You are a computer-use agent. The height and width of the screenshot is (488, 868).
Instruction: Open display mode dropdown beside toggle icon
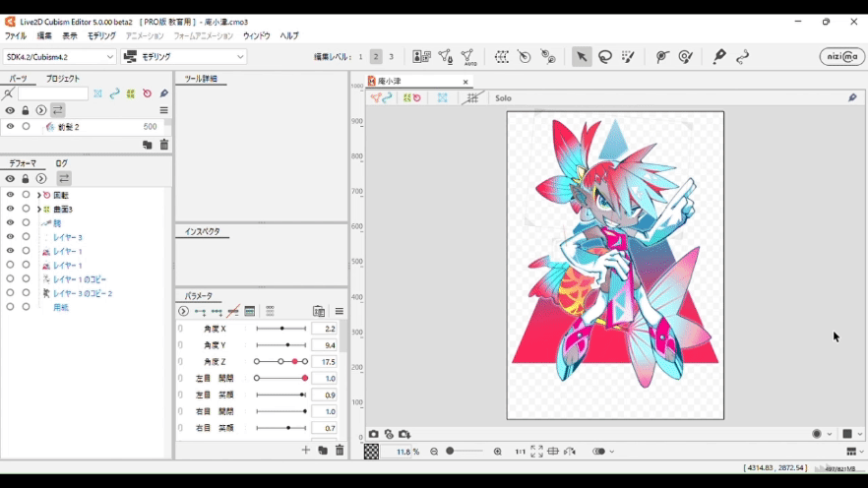(x=612, y=452)
